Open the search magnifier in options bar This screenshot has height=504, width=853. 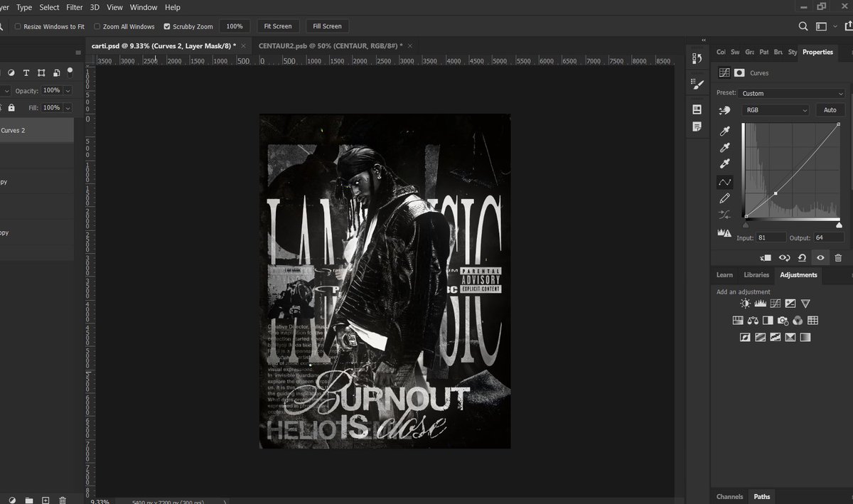point(803,26)
